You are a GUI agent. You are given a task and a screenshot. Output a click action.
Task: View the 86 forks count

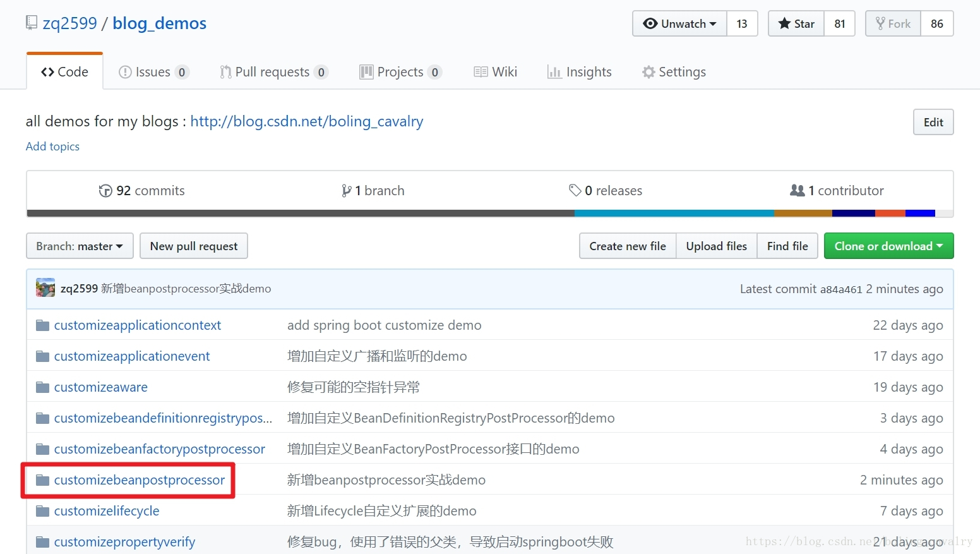[937, 23]
